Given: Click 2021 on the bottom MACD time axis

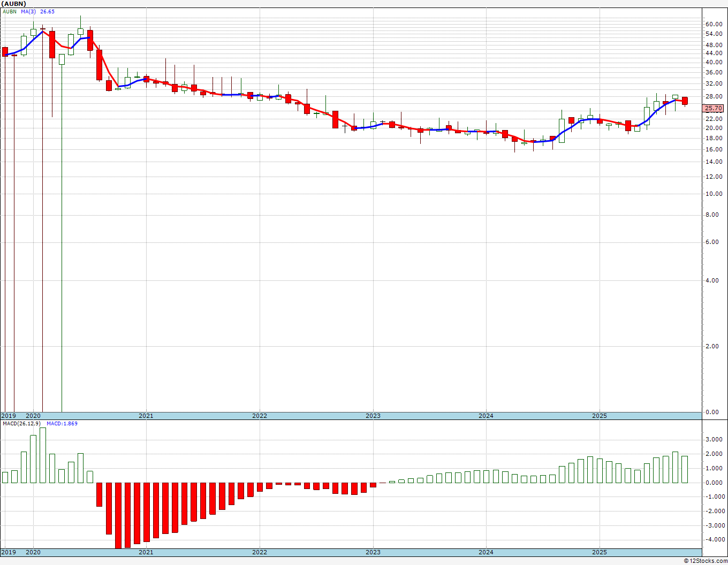Looking at the screenshot, I should [146, 552].
